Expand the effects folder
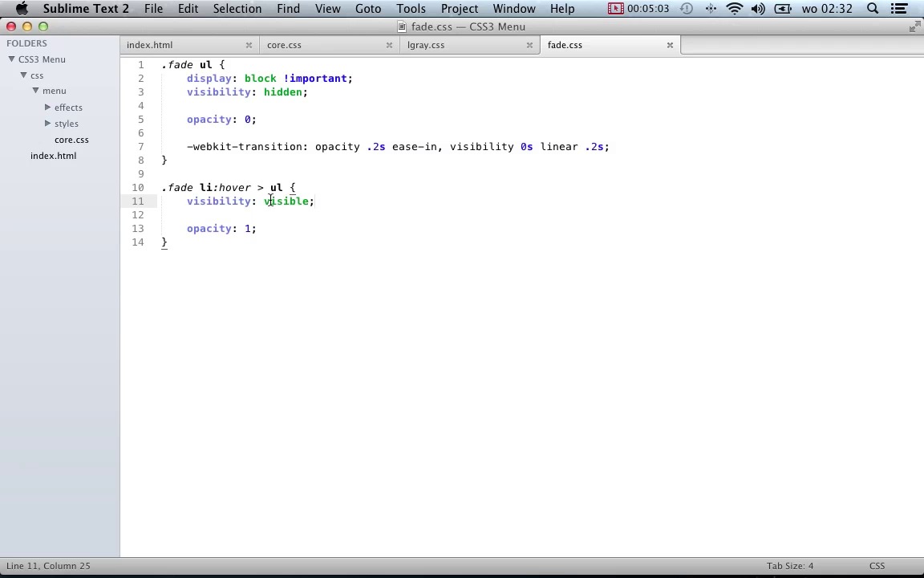 (48, 107)
